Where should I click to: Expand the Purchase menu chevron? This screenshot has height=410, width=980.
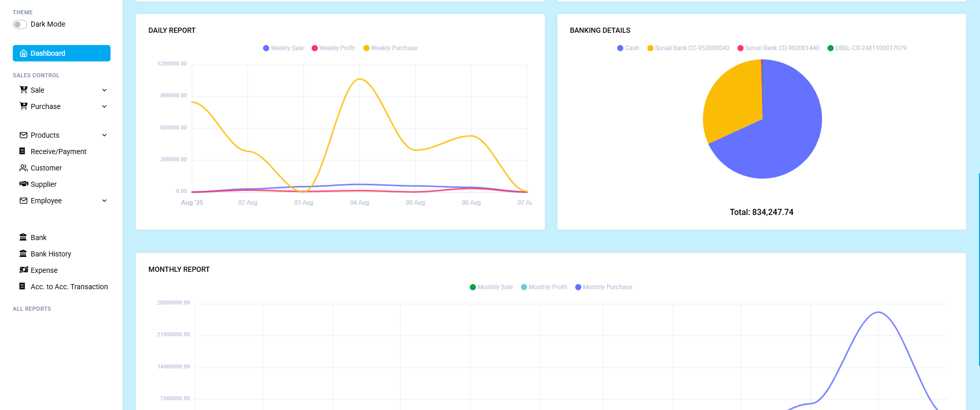[104, 106]
